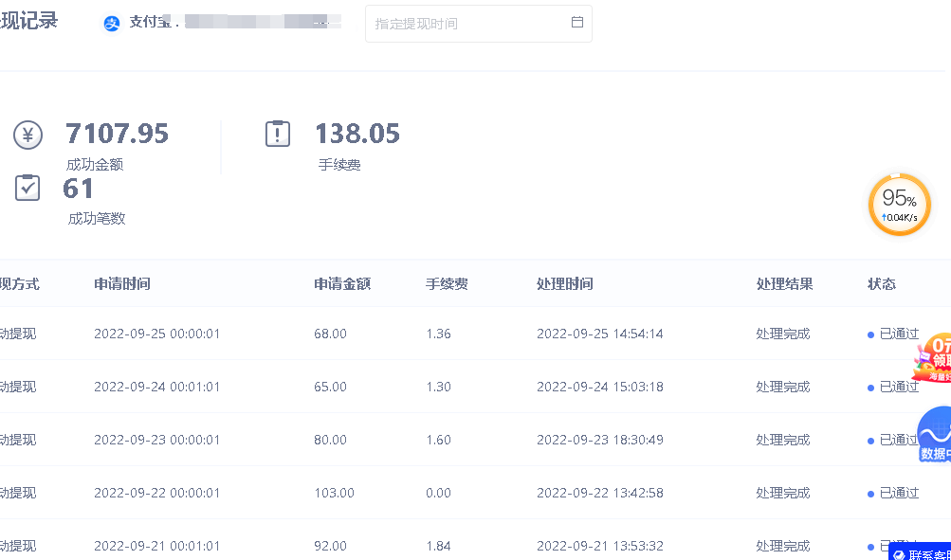
Task: Click the yen success amount icon
Action: coord(27,135)
